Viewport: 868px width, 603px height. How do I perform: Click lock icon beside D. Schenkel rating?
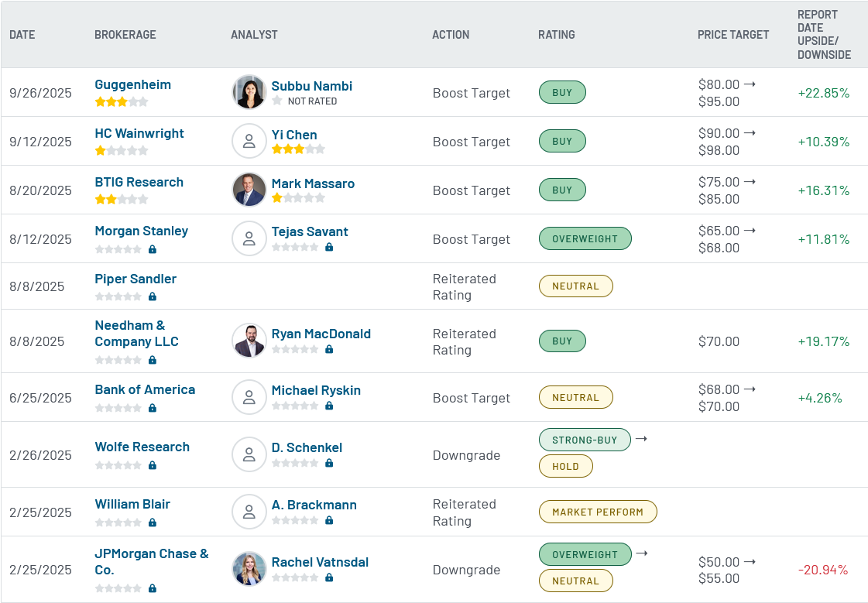[329, 463]
